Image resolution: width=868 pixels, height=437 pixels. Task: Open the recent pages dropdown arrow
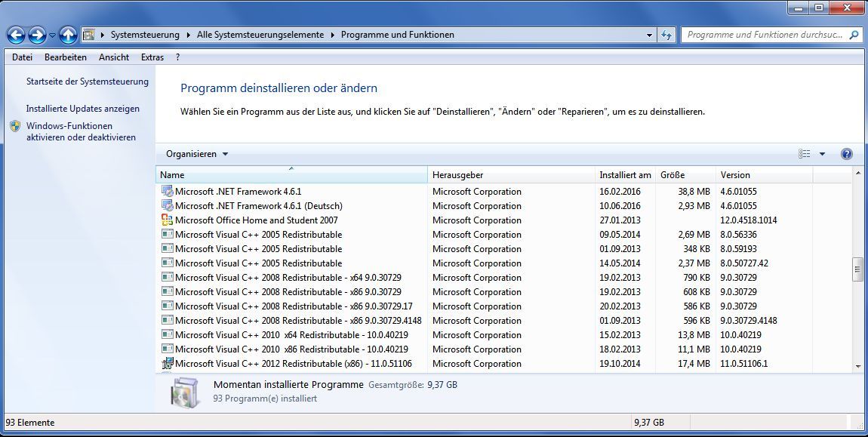point(52,35)
